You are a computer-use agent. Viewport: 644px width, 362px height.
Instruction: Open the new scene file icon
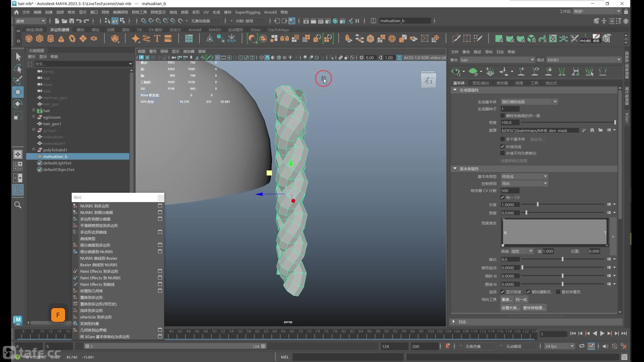coord(57,21)
